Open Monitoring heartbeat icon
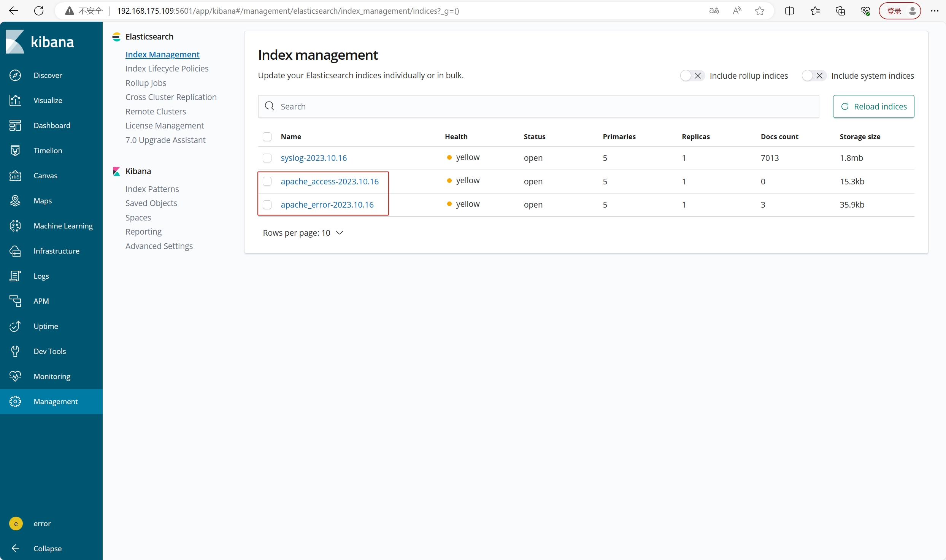 [x=15, y=376]
